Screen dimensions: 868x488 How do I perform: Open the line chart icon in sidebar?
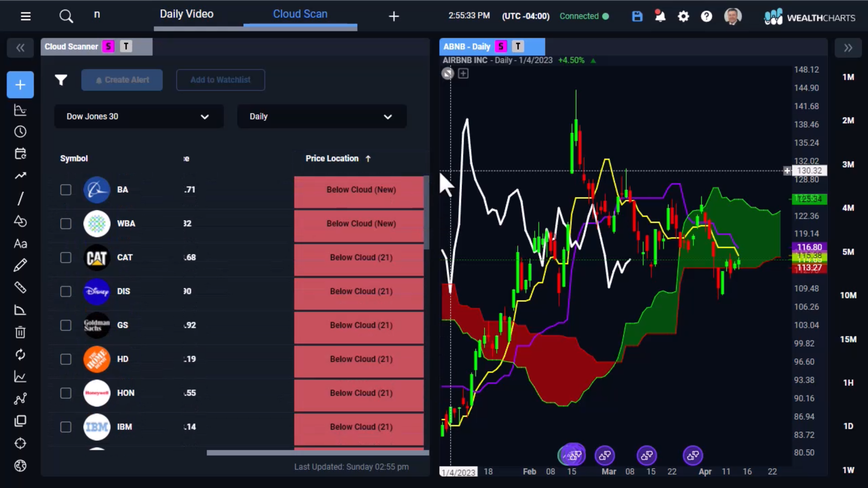[x=20, y=376]
